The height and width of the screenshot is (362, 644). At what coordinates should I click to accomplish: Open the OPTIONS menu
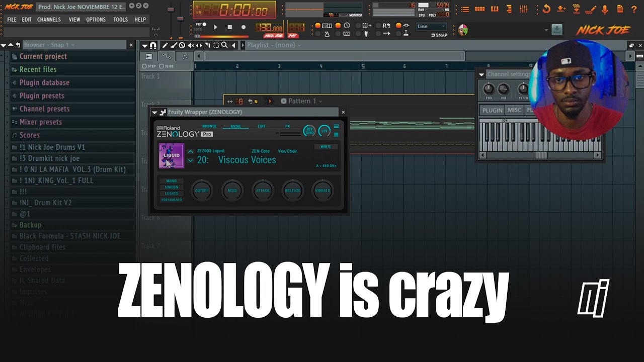click(x=96, y=20)
